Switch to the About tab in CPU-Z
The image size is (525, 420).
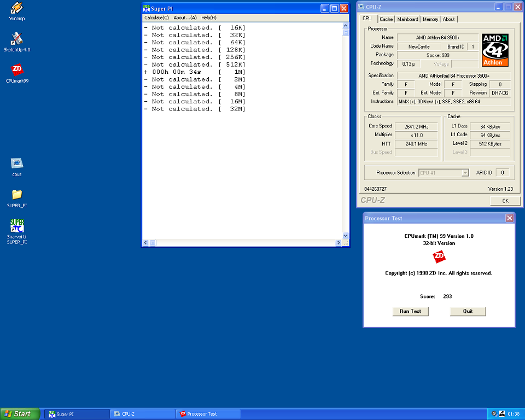tap(448, 19)
